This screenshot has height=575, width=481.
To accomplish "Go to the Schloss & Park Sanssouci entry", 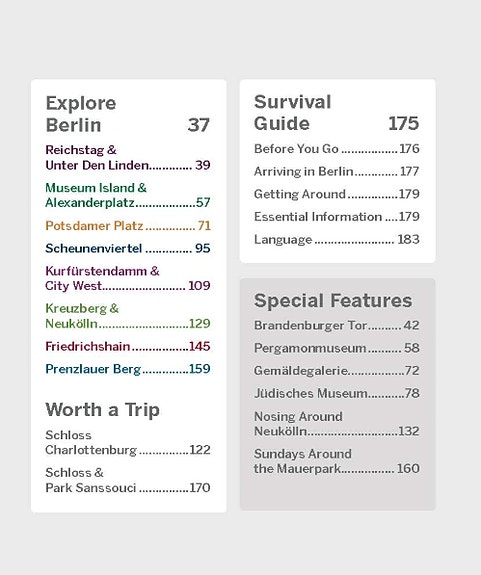I will tap(128, 480).
